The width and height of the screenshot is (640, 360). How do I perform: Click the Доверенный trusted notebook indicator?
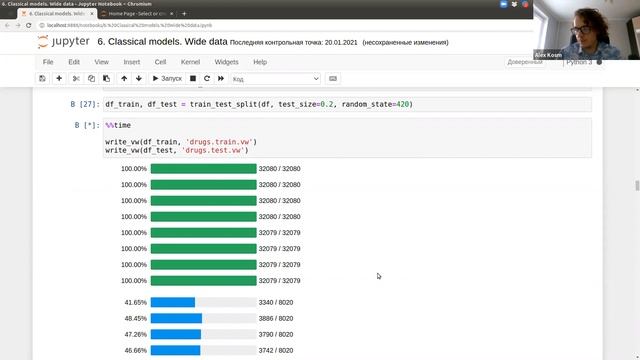click(525, 62)
